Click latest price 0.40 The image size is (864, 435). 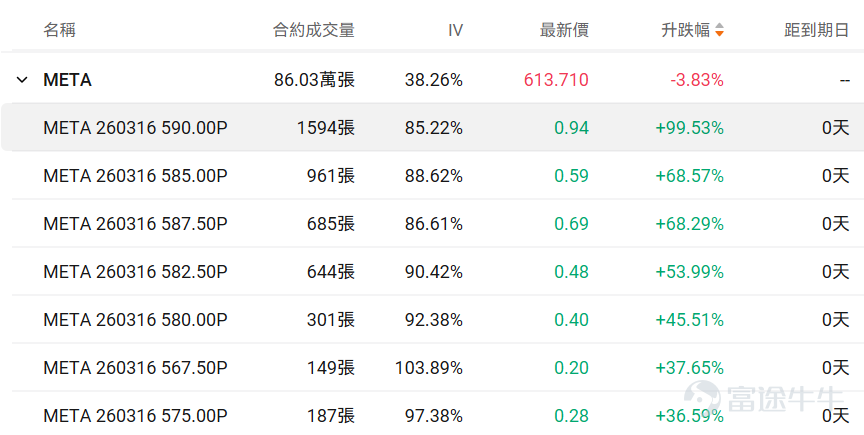pyautogui.click(x=571, y=320)
